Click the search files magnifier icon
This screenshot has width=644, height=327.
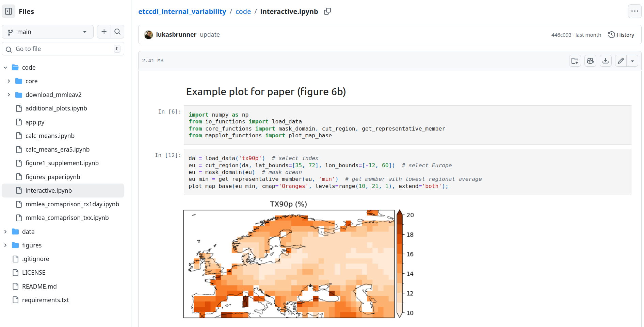pos(117,32)
